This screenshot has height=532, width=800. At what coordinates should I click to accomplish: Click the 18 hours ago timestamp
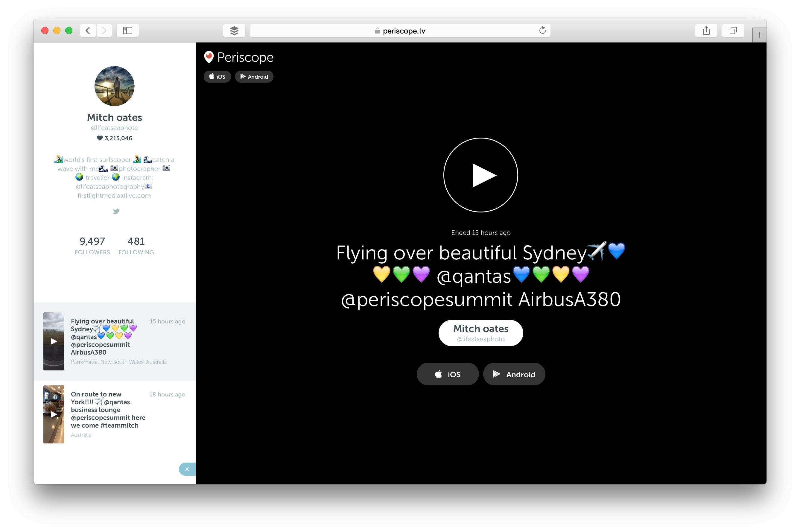click(x=167, y=394)
